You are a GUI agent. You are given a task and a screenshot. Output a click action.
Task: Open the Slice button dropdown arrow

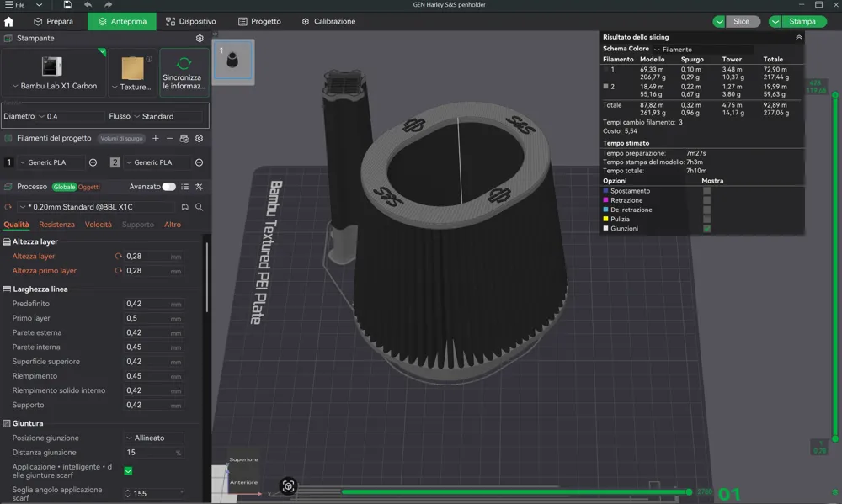(x=719, y=22)
